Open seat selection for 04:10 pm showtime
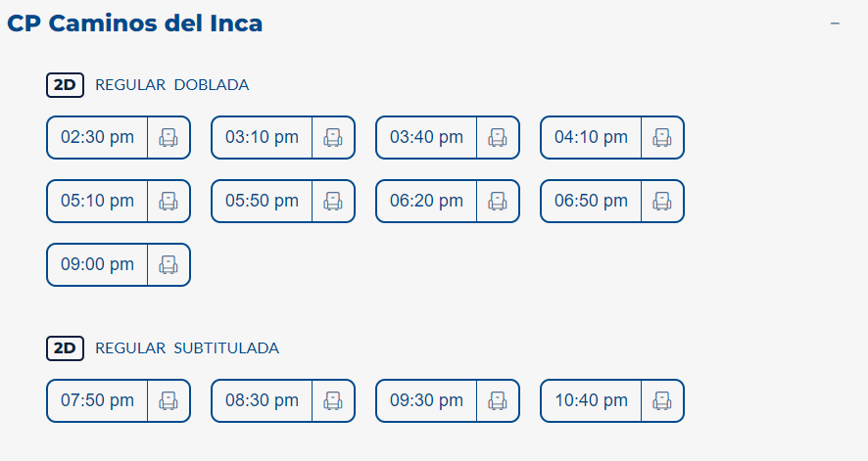Viewport: 868px width, 461px height. 662,138
